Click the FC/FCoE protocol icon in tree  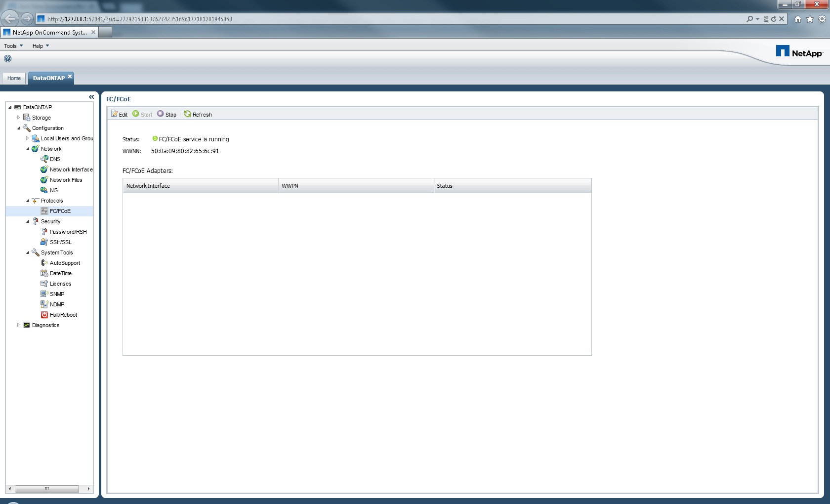pyautogui.click(x=44, y=211)
